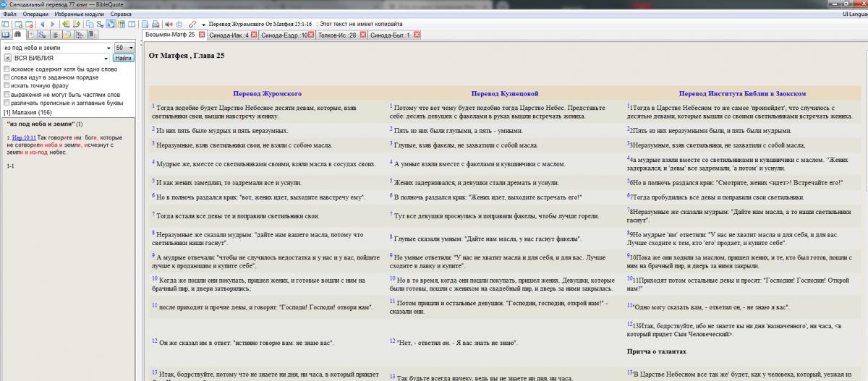Click the forward navigation arrow in toolbar
Screen dimensions: 868x381
point(52,24)
